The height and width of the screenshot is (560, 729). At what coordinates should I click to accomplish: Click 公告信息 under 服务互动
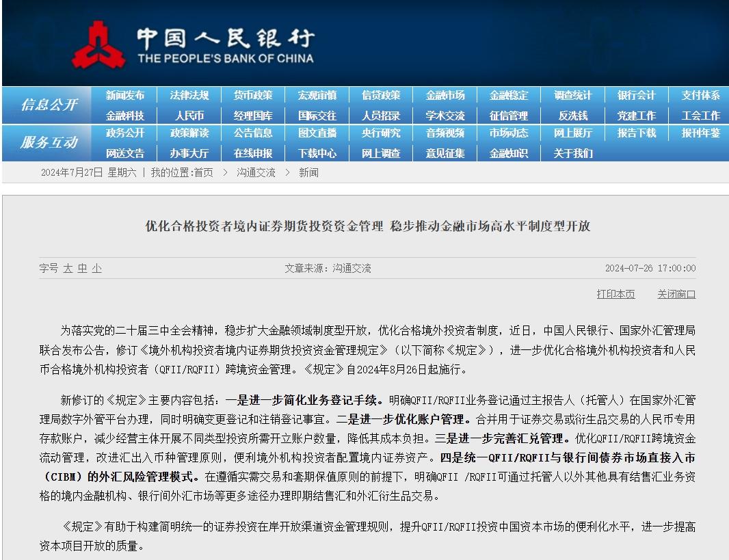coord(253,133)
